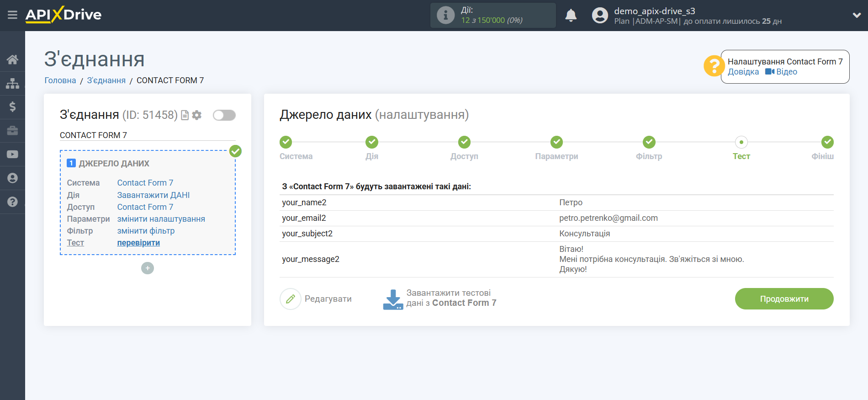Open YouTube video sidebar icon
The width and height of the screenshot is (868, 400).
[12, 155]
